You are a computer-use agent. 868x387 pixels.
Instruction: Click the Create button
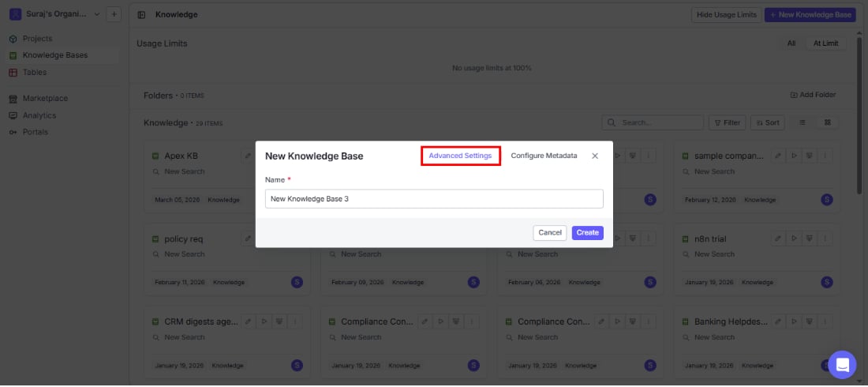pyautogui.click(x=587, y=233)
